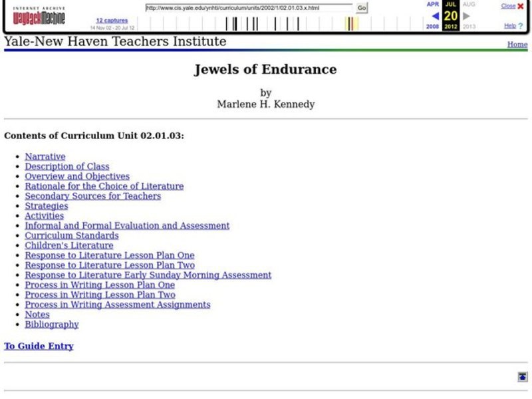This screenshot has height=399, width=532.
Task: Jump to Overview and Objectives
Action: pyautogui.click(x=77, y=176)
